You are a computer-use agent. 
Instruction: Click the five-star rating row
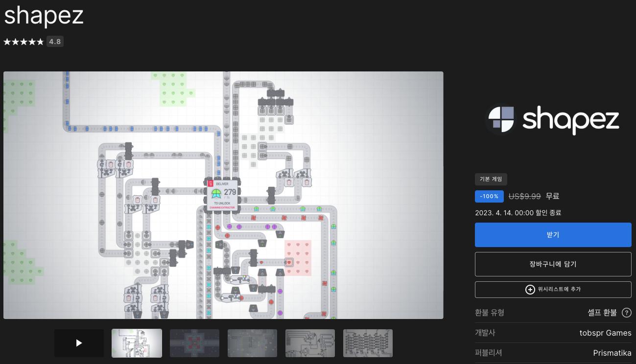click(x=24, y=42)
